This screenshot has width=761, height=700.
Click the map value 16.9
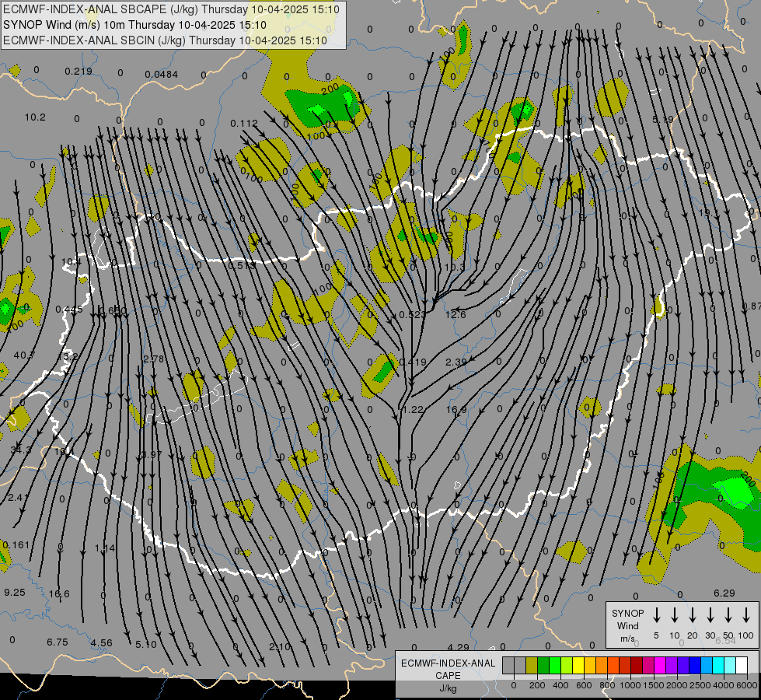point(456,410)
